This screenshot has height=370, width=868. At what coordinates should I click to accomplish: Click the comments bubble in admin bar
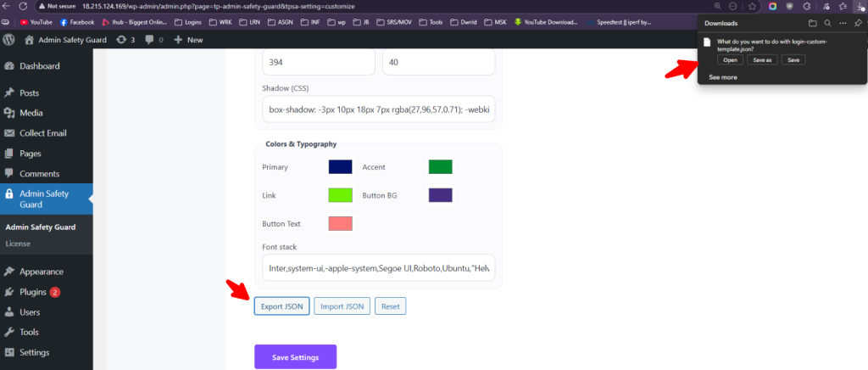pos(153,39)
